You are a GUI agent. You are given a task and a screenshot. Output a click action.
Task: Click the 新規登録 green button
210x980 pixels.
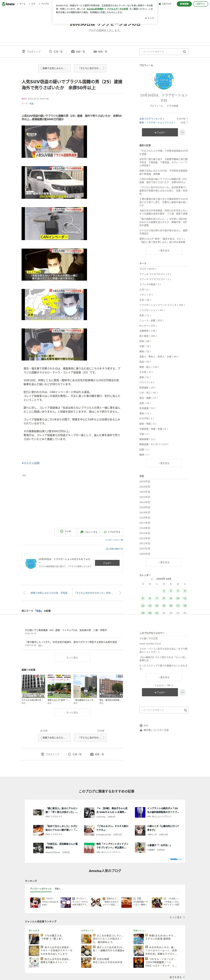[x=184, y=4]
